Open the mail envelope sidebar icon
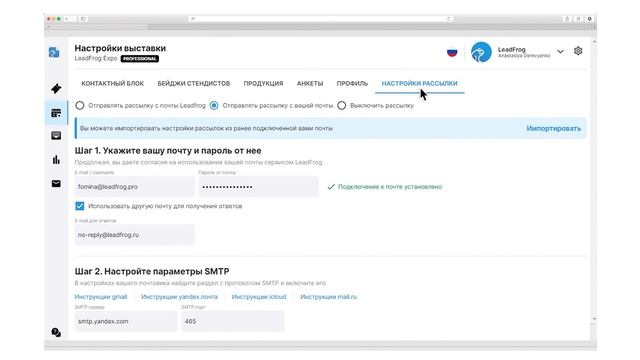This screenshot has width=640, height=360. (56, 184)
